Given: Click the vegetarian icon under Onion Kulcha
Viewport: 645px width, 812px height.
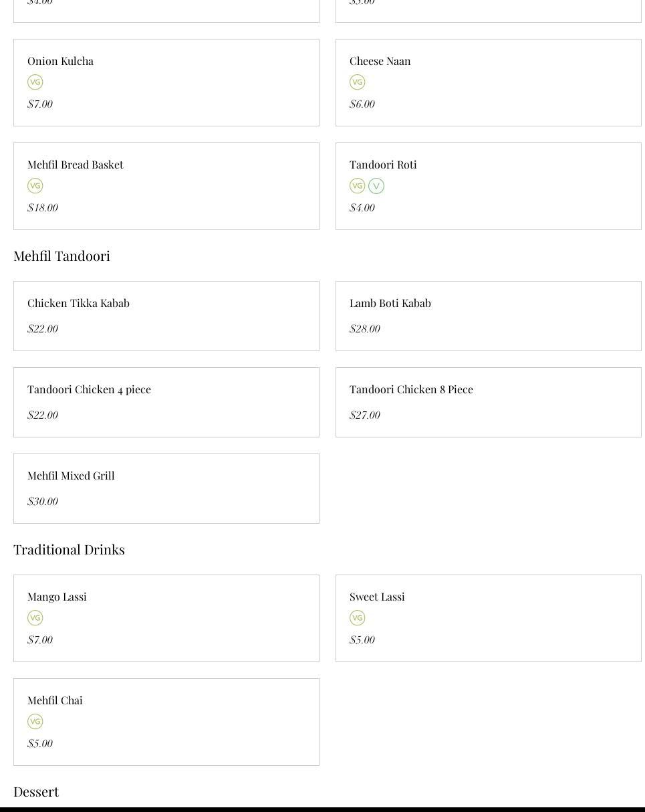Looking at the screenshot, I should (x=35, y=82).
